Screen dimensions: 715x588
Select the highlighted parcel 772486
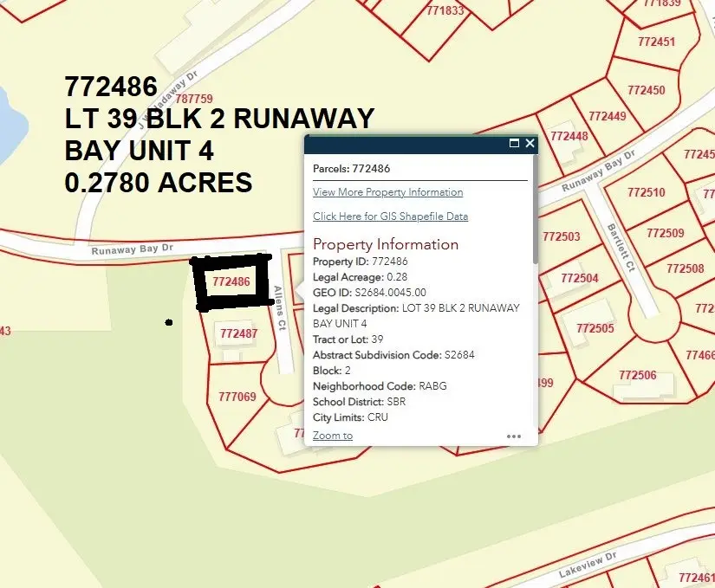(234, 281)
